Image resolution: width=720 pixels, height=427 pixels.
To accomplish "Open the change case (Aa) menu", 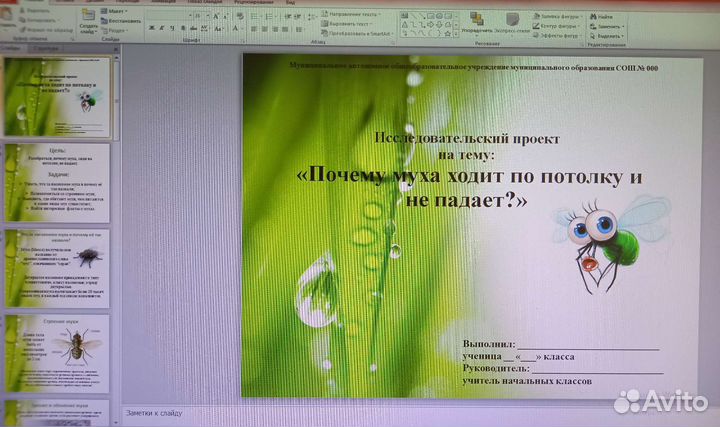I will coord(219,28).
